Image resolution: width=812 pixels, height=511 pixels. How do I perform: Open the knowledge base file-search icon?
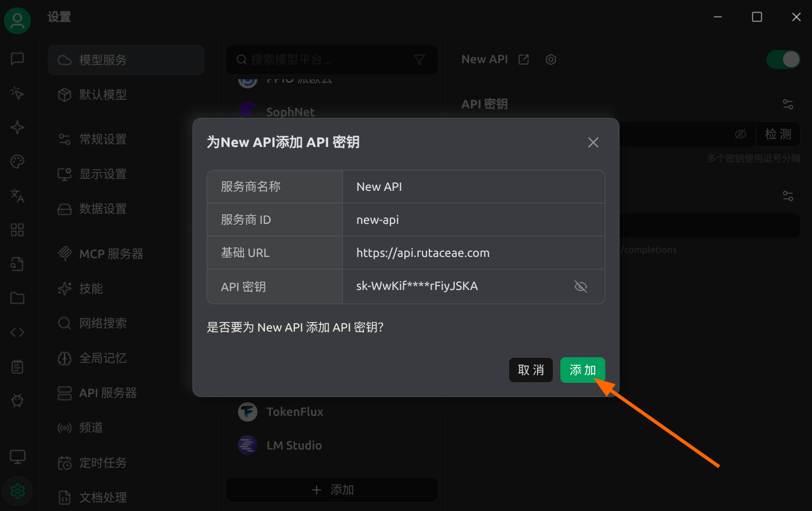tap(17, 264)
